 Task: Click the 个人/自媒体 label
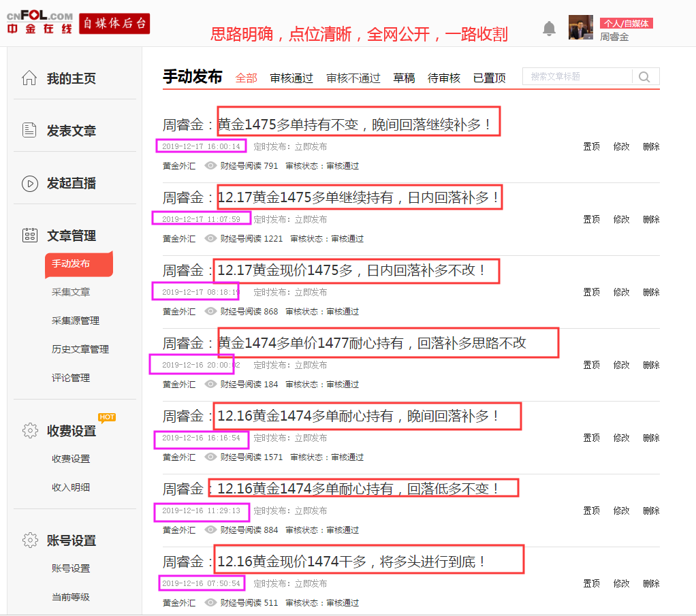tap(627, 24)
